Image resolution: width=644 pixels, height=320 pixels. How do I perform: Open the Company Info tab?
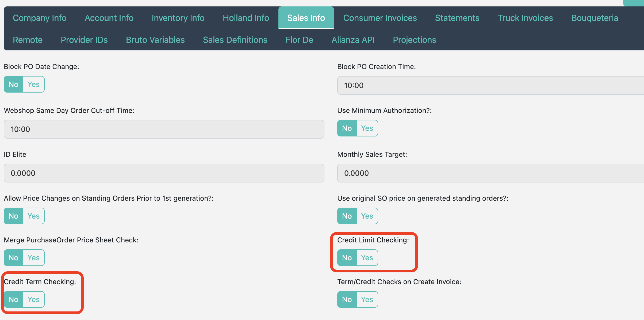pos(40,18)
